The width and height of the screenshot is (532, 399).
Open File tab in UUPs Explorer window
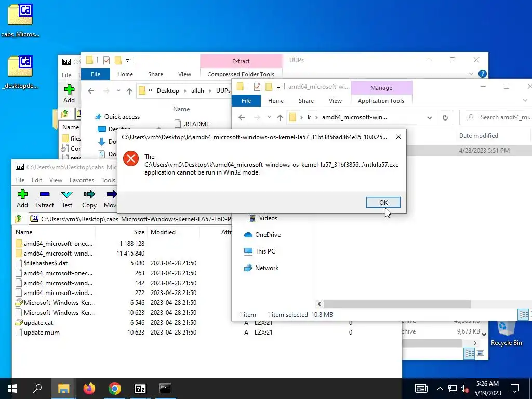tap(96, 74)
